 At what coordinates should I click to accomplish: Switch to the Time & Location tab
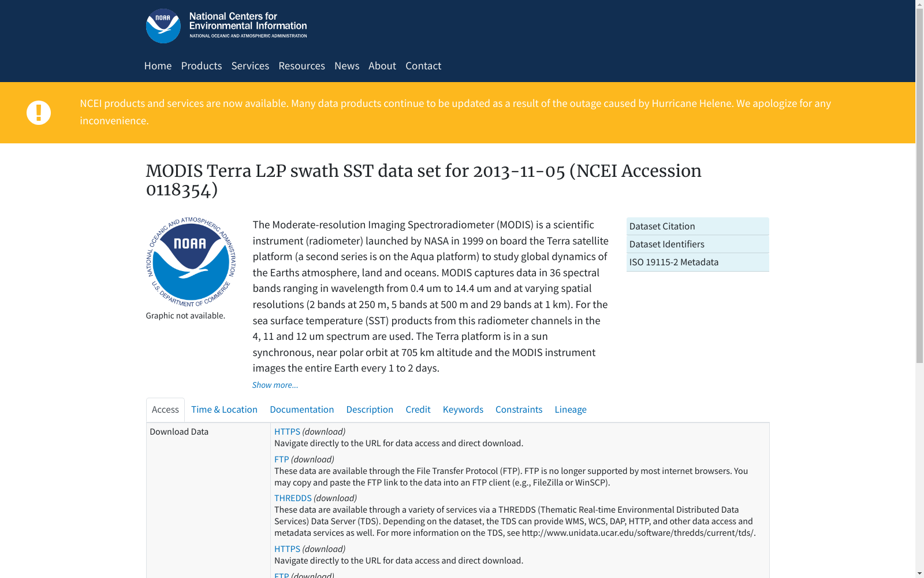[224, 410]
